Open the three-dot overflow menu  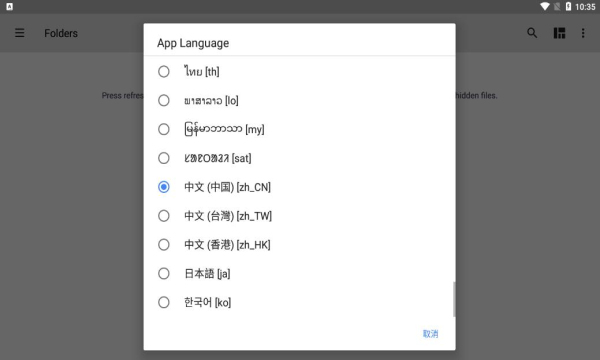click(x=583, y=33)
